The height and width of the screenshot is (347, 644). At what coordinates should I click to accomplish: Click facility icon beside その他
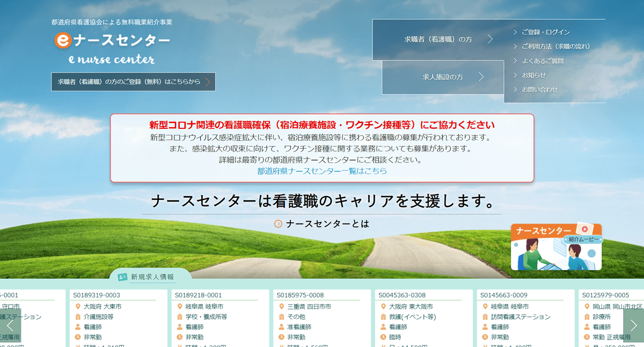(x=282, y=317)
